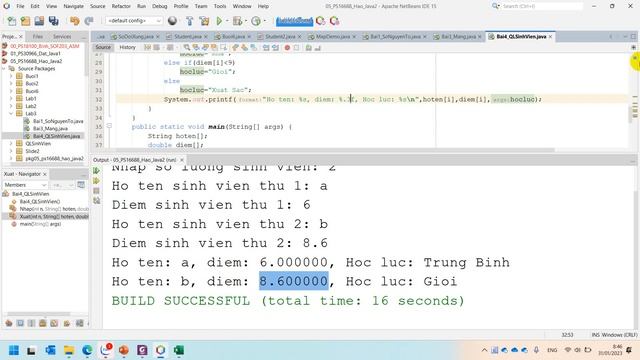
Task: Open the Debug menu
Action: click(160, 6)
